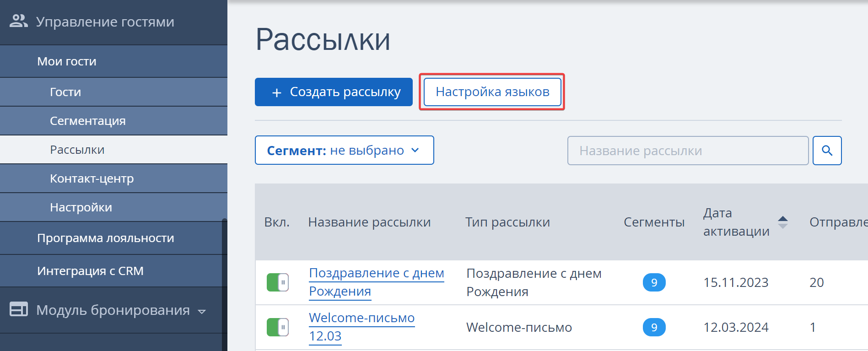The width and height of the screenshot is (868, 351).
Task: Toggle off Welcome-письмо 12.03 mailing
Action: click(278, 327)
